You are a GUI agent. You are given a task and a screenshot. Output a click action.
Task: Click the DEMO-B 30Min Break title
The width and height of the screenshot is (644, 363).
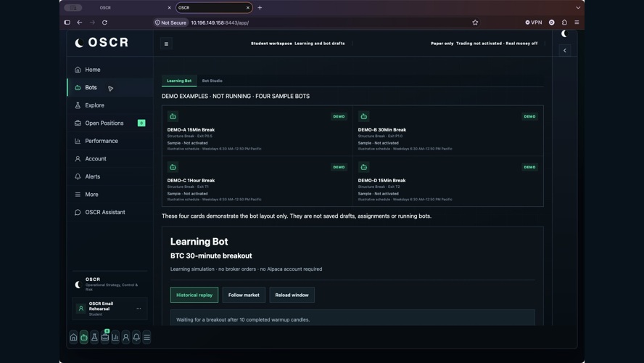click(x=382, y=129)
